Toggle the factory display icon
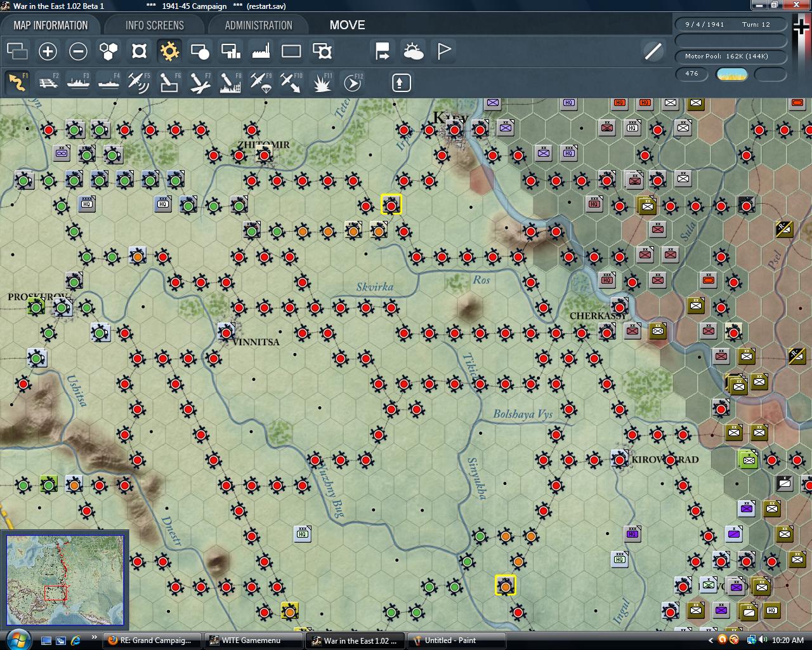 pyautogui.click(x=261, y=51)
